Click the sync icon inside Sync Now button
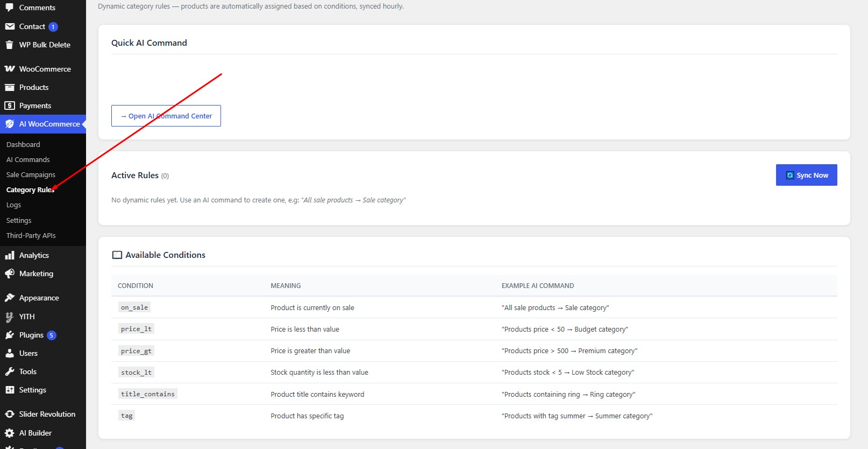 point(790,176)
